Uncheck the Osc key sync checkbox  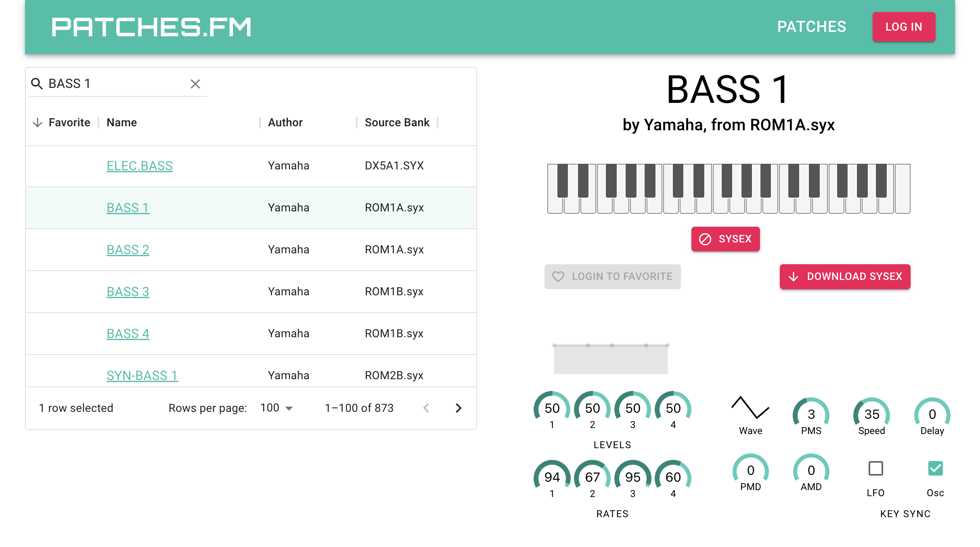(x=935, y=468)
